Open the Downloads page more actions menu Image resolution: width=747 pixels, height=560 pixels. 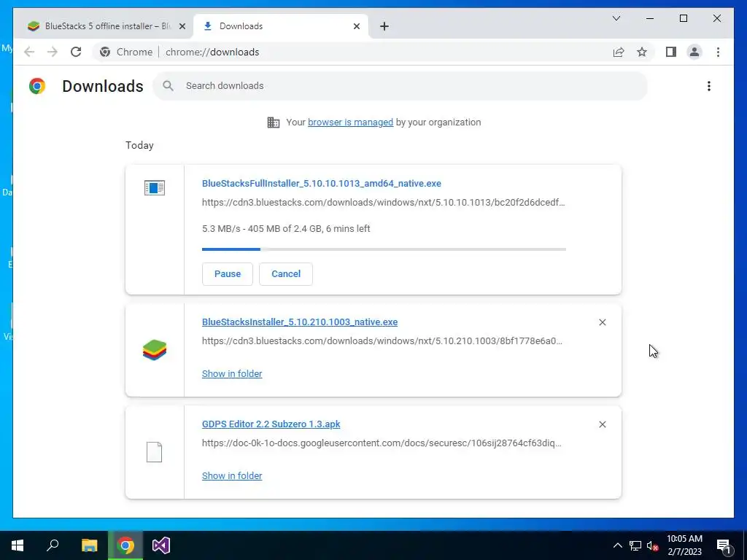709,86
